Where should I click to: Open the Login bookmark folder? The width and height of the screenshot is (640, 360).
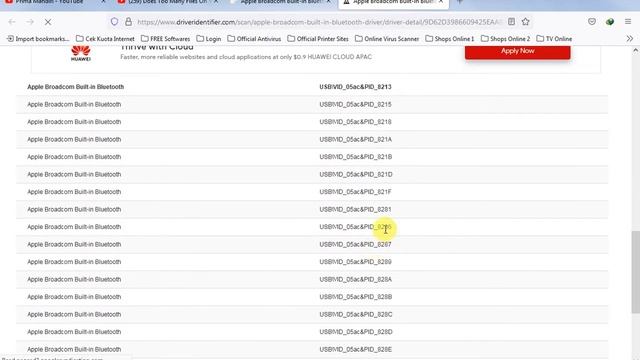tap(209, 39)
